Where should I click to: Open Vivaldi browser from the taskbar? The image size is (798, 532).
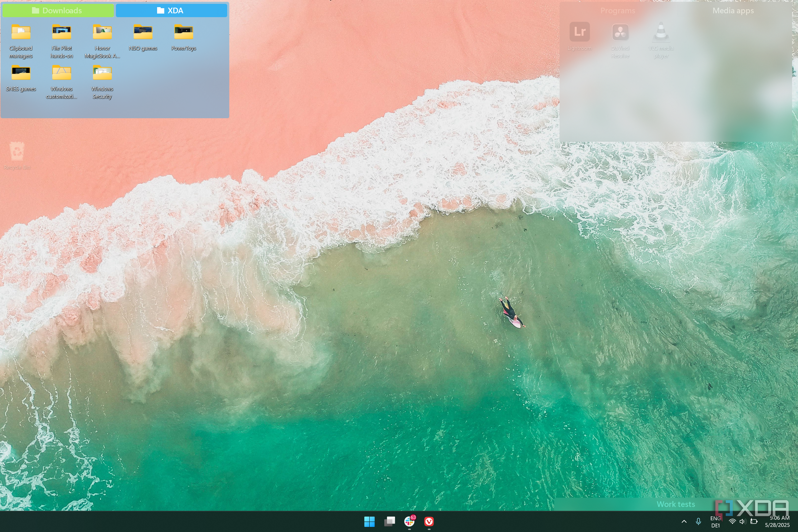pyautogui.click(x=429, y=522)
